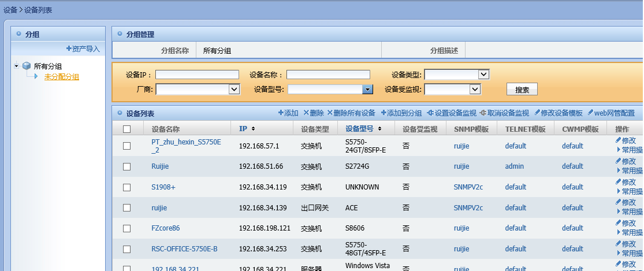Image resolution: width=644 pixels, height=271 pixels.
Task: Select checkbox for FZcore86 device
Action: pyautogui.click(x=127, y=228)
